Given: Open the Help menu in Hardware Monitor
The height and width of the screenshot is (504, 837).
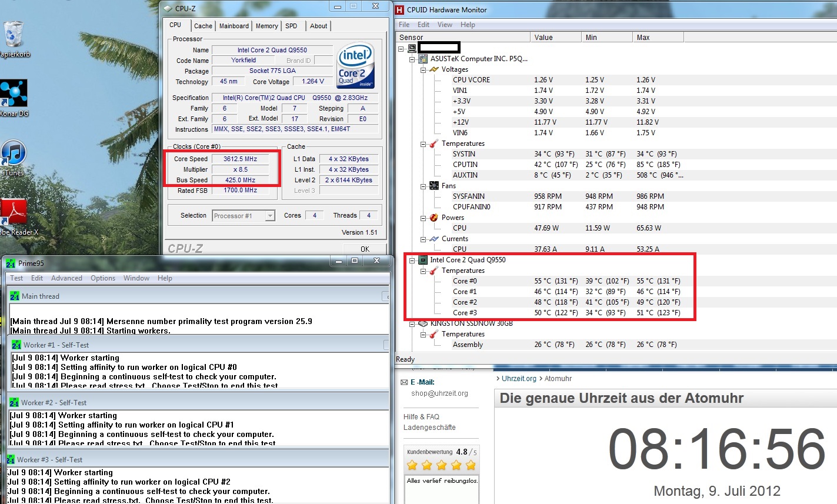Looking at the screenshot, I should [468, 25].
